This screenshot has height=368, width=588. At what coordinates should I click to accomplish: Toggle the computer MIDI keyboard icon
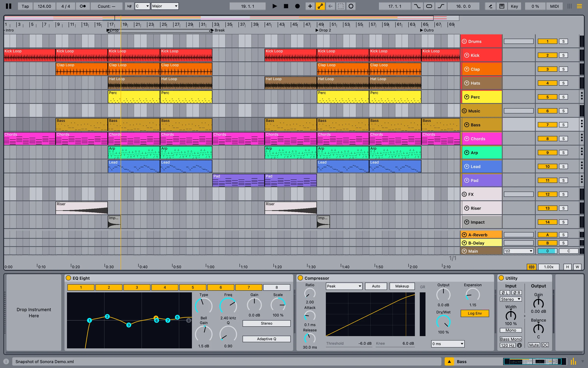point(502,6)
